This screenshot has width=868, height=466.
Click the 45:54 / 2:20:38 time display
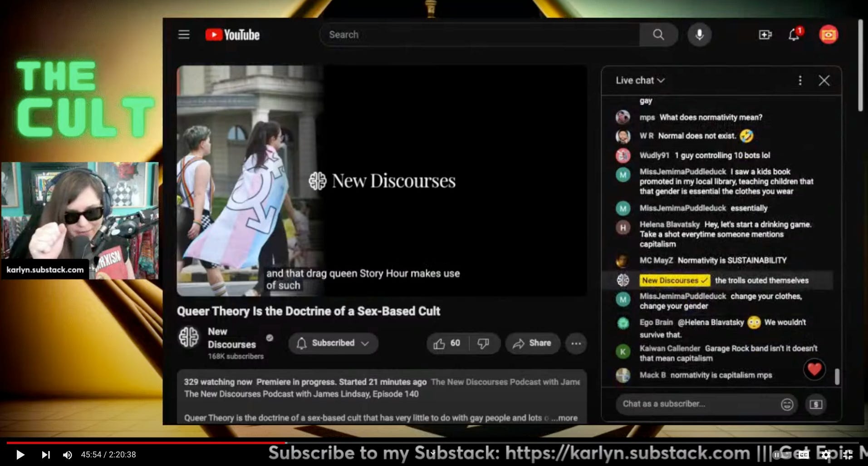click(108, 455)
